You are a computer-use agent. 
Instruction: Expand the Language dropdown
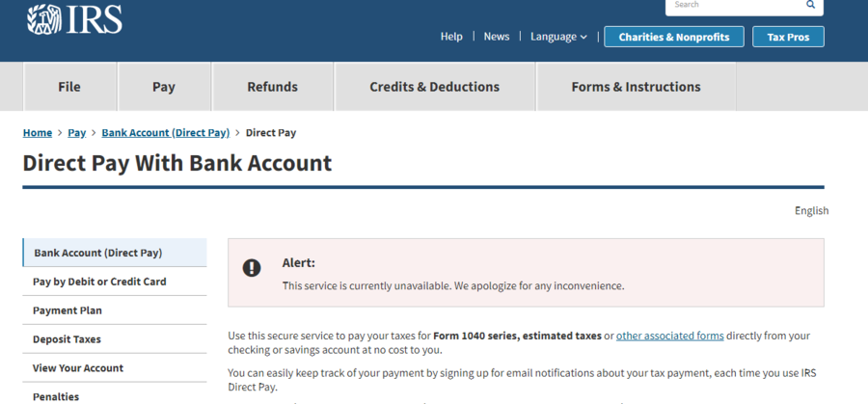[x=558, y=37]
